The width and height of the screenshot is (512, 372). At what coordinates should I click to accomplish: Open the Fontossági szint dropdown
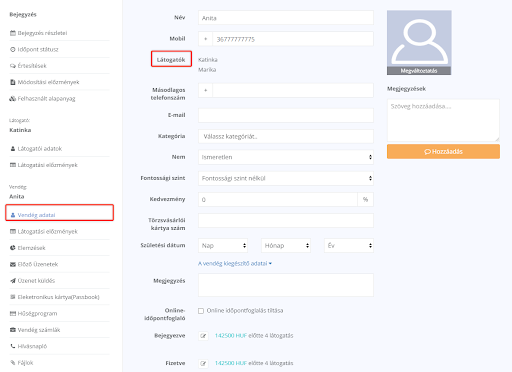[286, 178]
